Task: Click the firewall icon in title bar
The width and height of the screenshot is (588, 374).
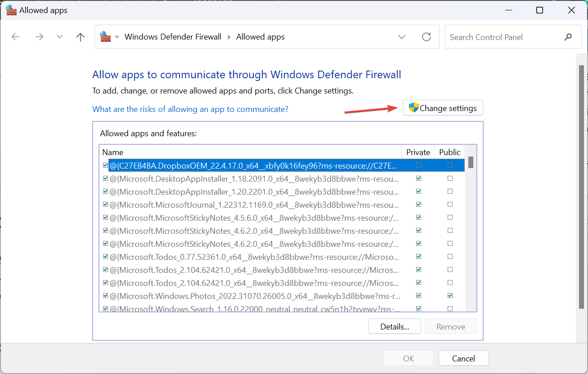Action: [11, 10]
